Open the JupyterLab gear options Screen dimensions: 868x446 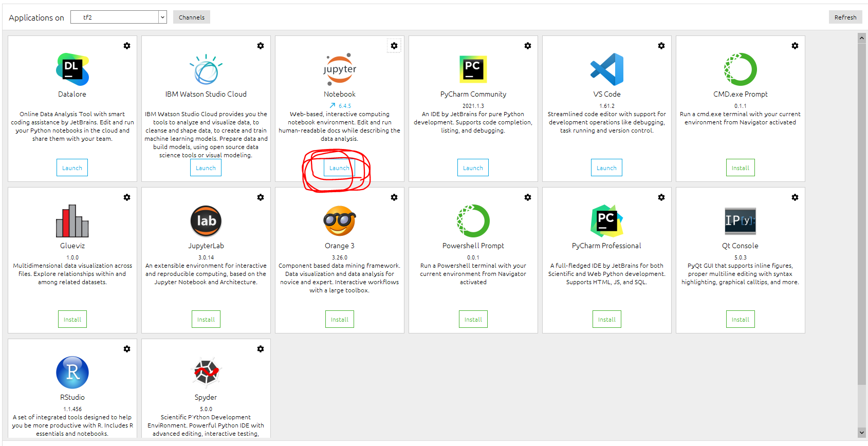(x=261, y=197)
